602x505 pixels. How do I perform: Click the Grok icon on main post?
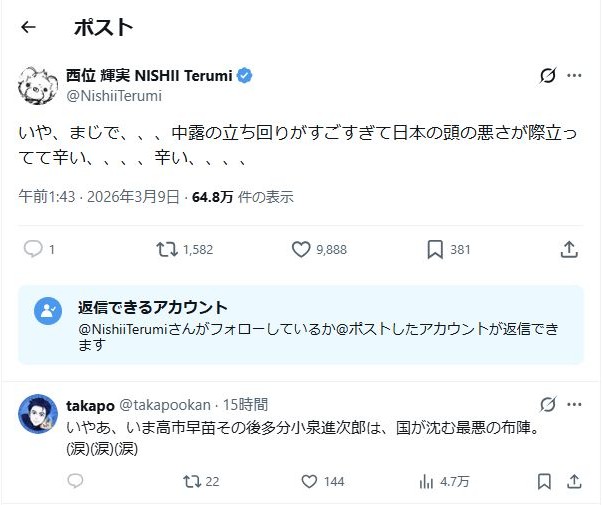point(547,76)
